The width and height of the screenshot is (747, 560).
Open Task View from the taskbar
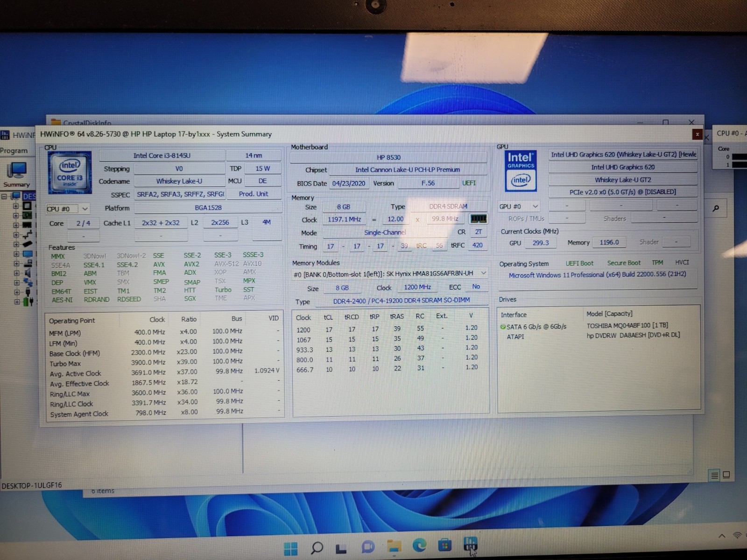pos(341,548)
